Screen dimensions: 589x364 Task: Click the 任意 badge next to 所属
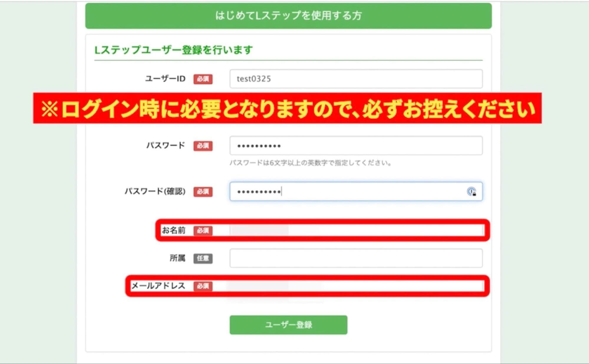(203, 258)
